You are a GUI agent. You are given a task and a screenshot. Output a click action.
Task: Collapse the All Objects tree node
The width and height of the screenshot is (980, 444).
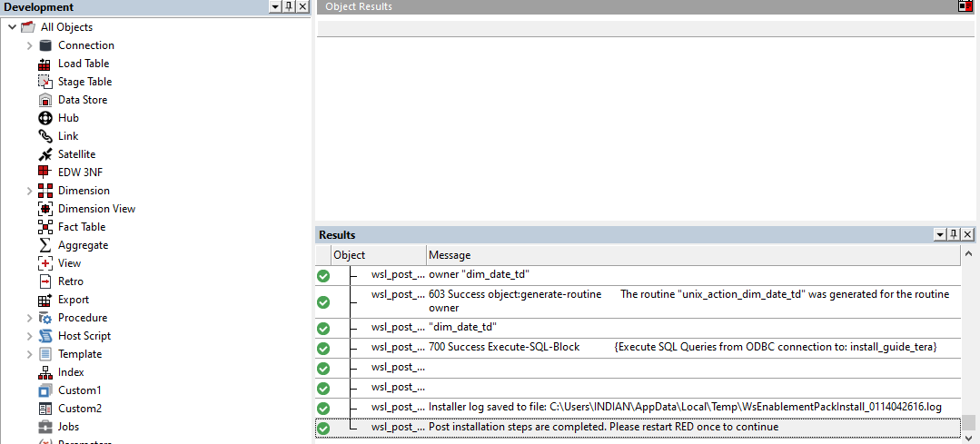click(x=12, y=27)
